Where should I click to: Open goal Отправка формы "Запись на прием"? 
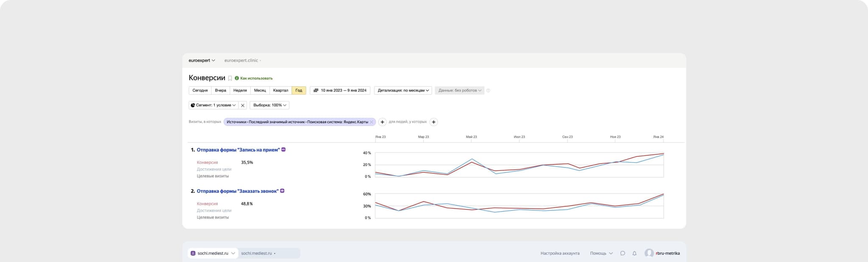tap(238, 150)
